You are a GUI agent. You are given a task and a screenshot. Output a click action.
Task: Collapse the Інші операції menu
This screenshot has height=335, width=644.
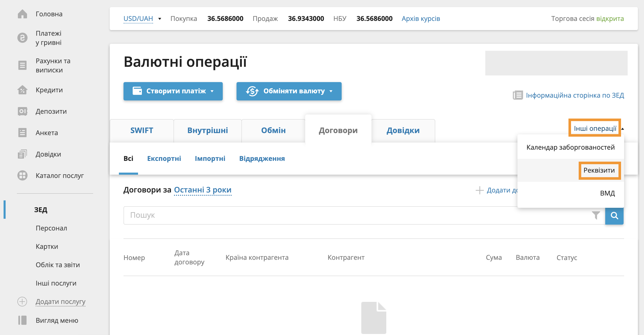595,128
